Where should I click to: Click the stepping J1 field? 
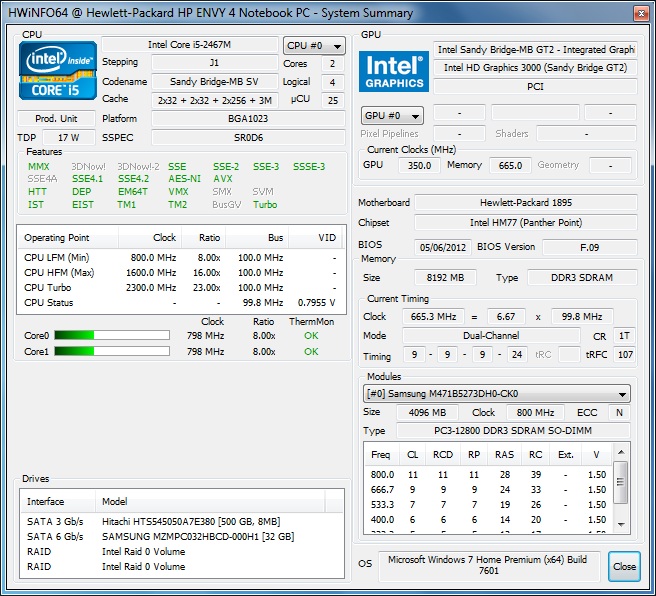(214, 63)
